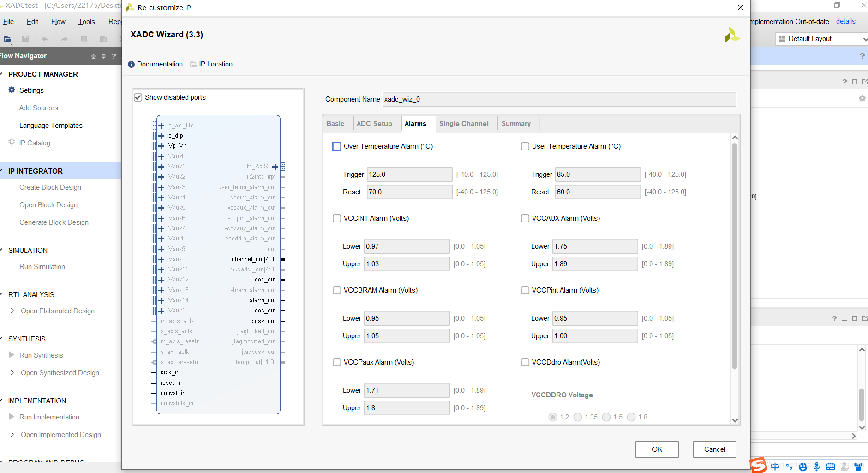Expand Open Synthesized Design chevron
Viewport: 868px width, 473px height.
pyautogui.click(x=12, y=372)
